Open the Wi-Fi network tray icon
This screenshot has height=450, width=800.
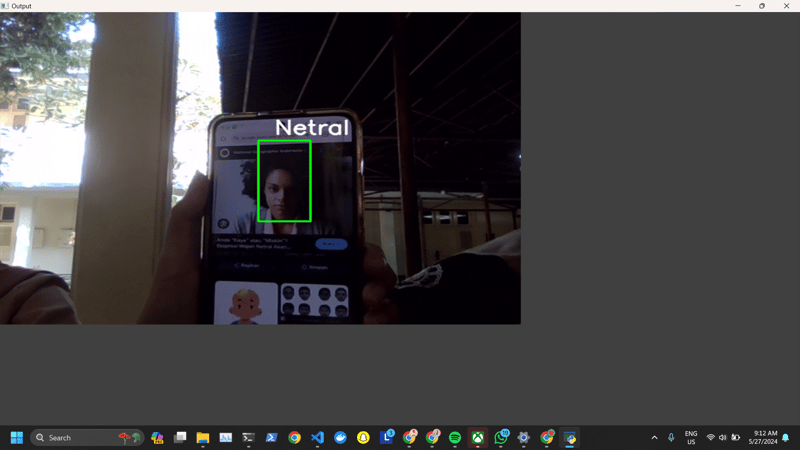pyautogui.click(x=710, y=438)
